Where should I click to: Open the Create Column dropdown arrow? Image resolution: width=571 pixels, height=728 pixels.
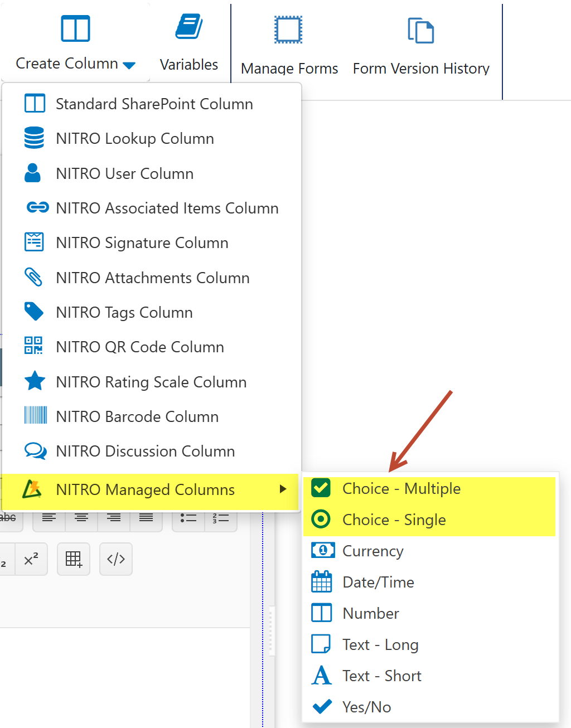tap(129, 65)
